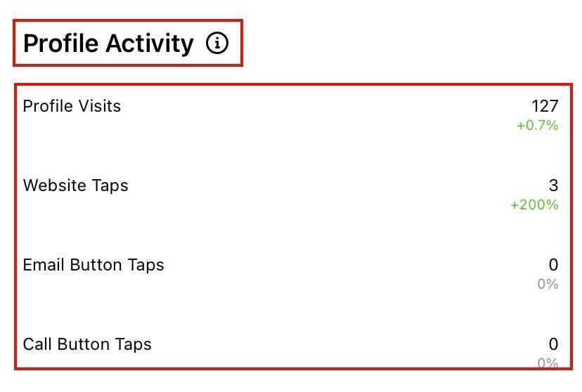Viewport: 582px width, 392px height.
Task: Tap the Profile Activity heading
Action: 108,44
